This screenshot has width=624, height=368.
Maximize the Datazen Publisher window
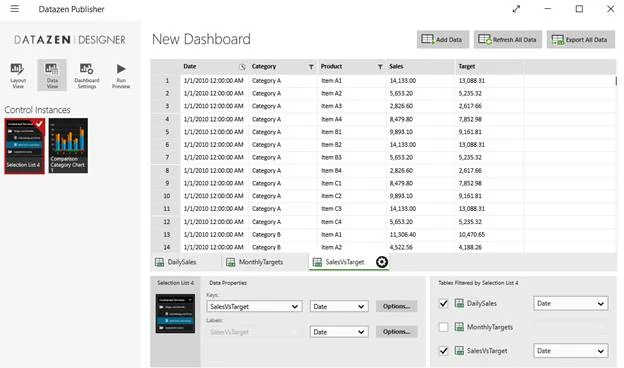click(x=579, y=9)
